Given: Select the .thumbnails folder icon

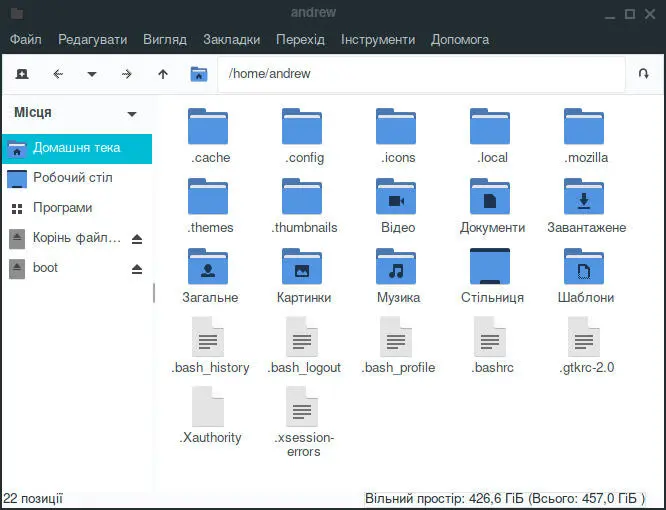Looking at the screenshot, I should [302, 197].
